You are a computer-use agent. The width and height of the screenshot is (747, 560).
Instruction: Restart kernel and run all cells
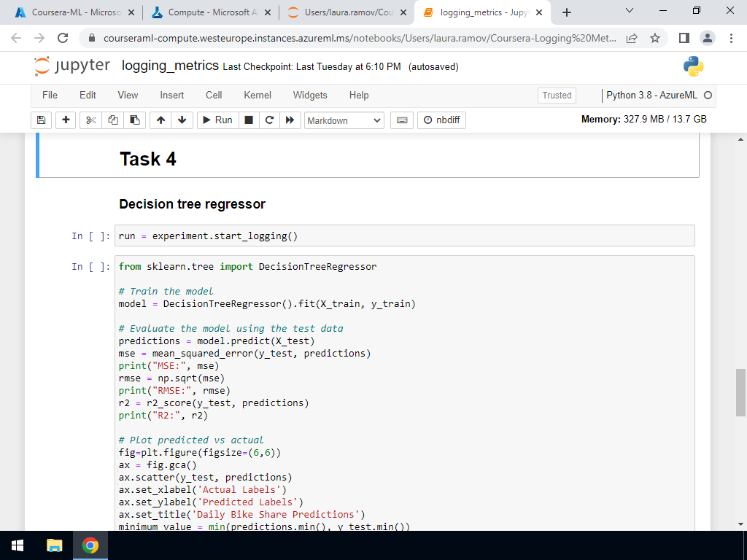(290, 120)
